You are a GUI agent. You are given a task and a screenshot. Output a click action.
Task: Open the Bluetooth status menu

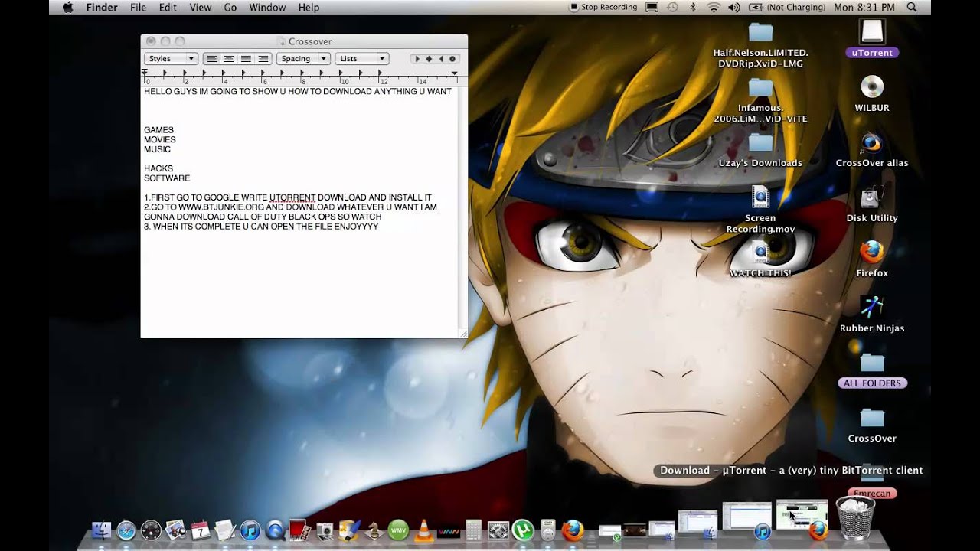click(x=693, y=7)
